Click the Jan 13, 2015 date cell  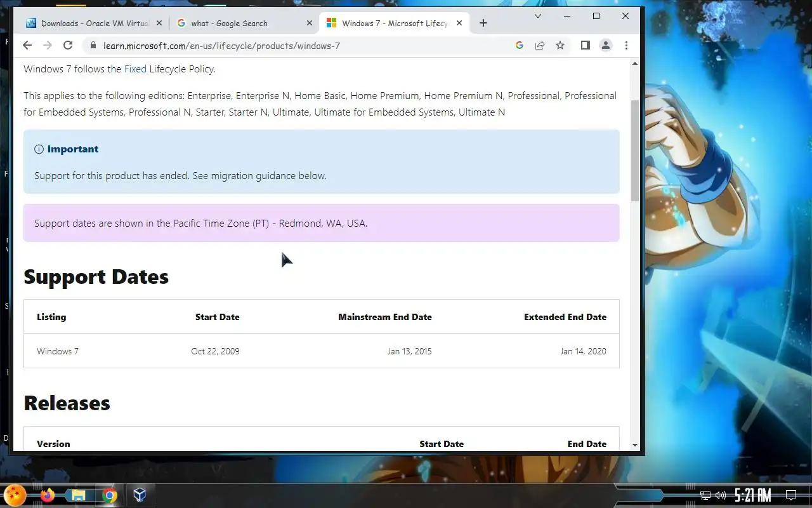(x=409, y=351)
